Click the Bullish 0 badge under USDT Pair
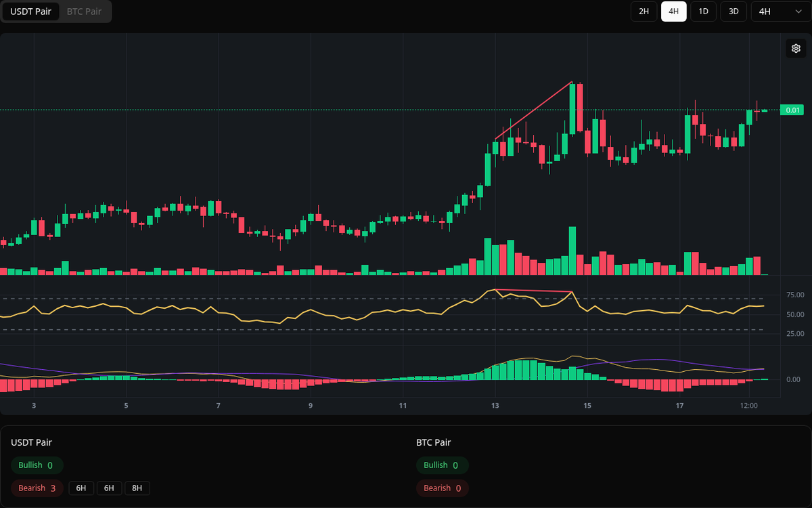Screen dimensions: 812x508 coord(37,465)
